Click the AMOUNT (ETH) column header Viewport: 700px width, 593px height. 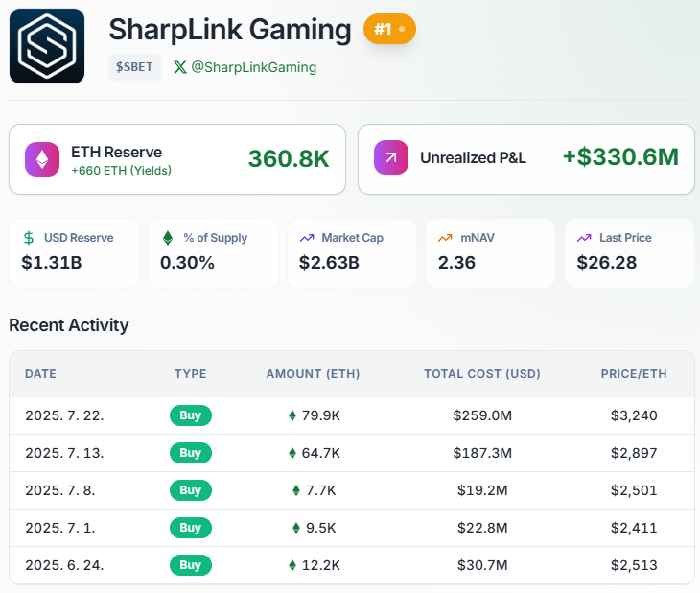point(313,374)
